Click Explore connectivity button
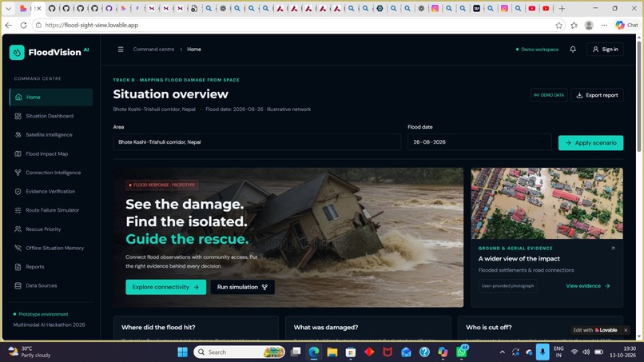Image resolution: width=644 pixels, height=362 pixels. [x=166, y=287]
